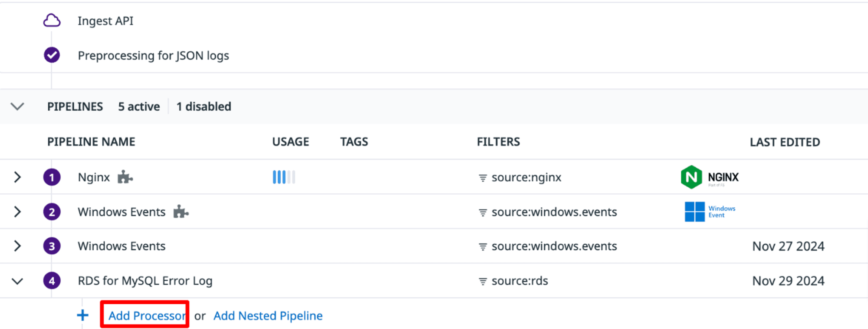
Task: Click the filter icon of pipeline 2 source:windows.events
Action: pyautogui.click(x=483, y=213)
